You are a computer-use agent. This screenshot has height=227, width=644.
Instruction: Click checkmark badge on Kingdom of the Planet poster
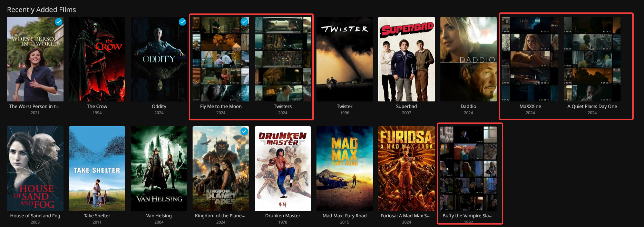click(x=244, y=131)
